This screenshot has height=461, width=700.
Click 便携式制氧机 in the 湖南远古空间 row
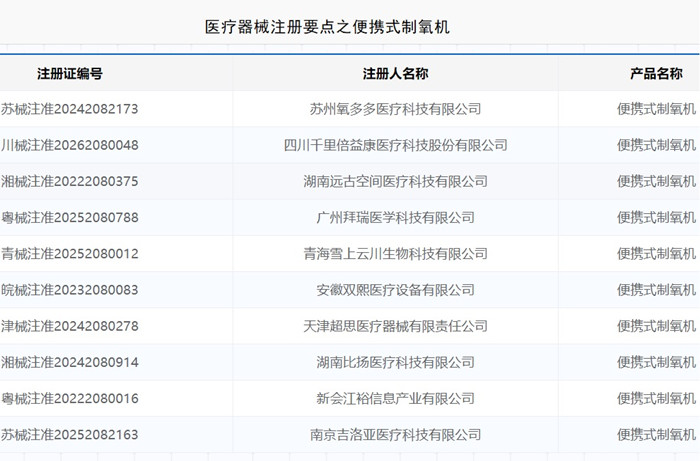coord(656,181)
